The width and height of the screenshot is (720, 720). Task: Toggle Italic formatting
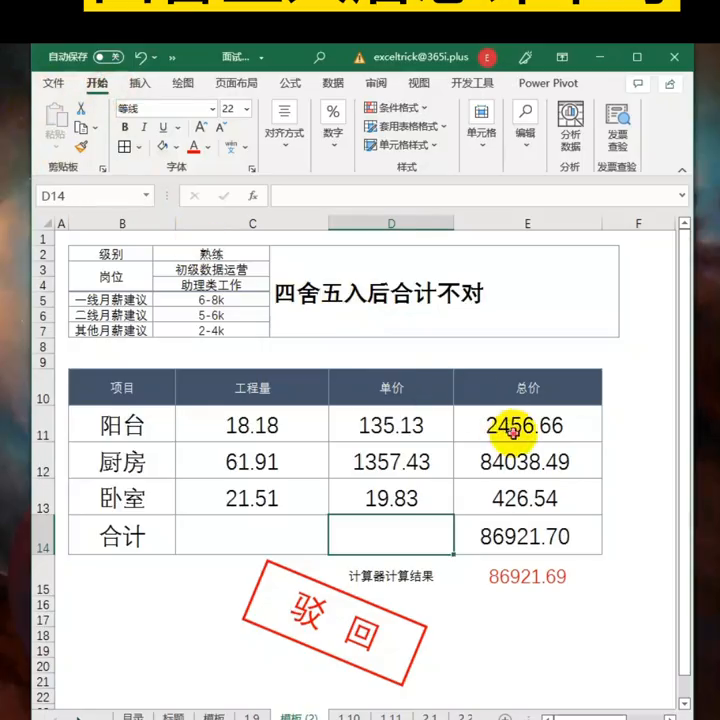click(144, 127)
